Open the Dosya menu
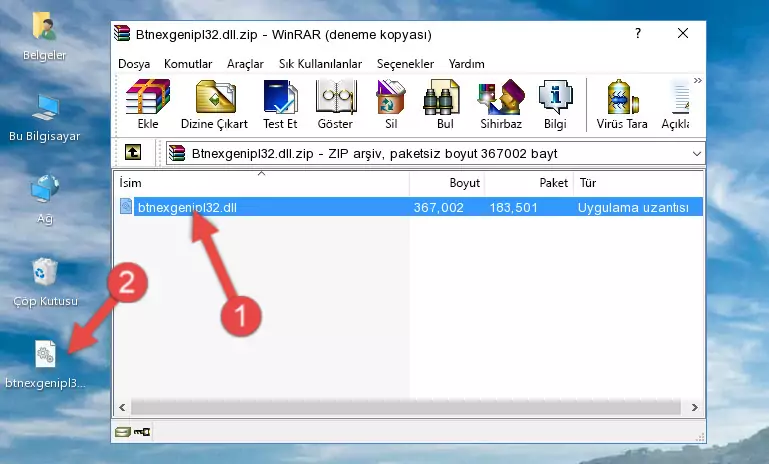This screenshot has width=769, height=464. pos(134,64)
